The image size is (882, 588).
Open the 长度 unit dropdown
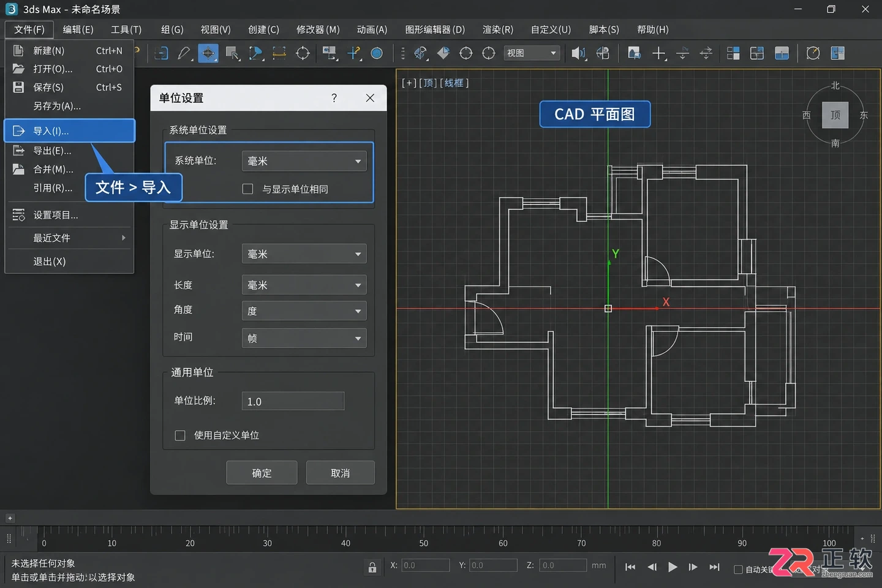[x=304, y=285]
